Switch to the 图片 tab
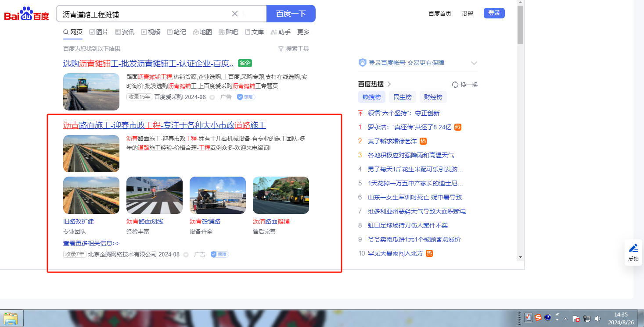The image size is (644, 327). (99, 32)
